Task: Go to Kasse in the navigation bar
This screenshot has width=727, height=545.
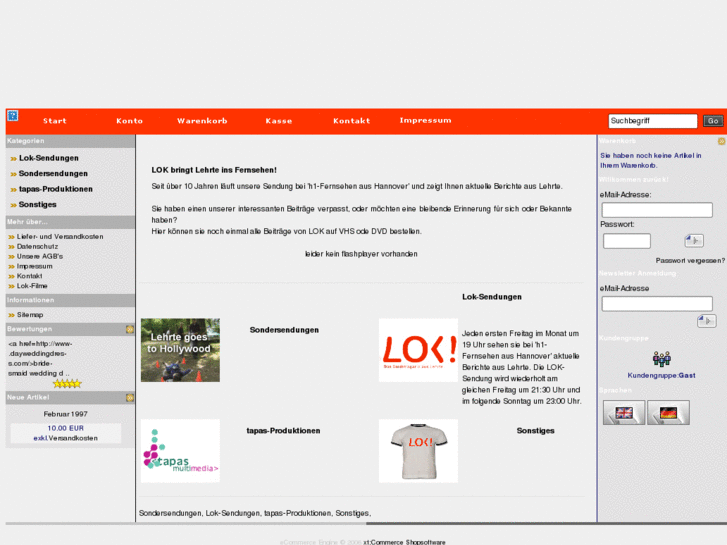Action: [279, 121]
